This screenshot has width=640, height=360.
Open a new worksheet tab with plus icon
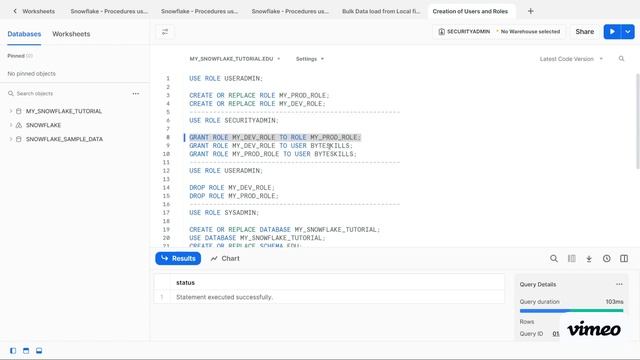(x=530, y=11)
